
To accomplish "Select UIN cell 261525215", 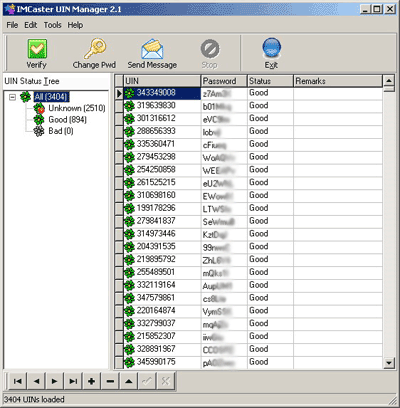I will point(162,183).
